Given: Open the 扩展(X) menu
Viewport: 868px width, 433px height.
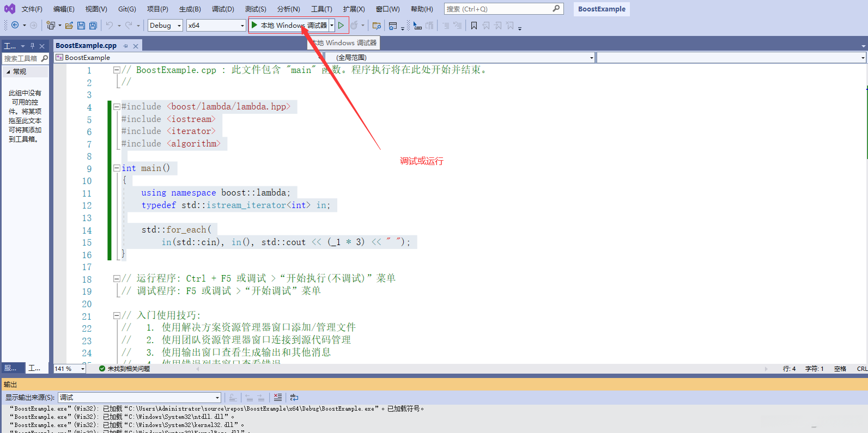Looking at the screenshot, I should [354, 9].
